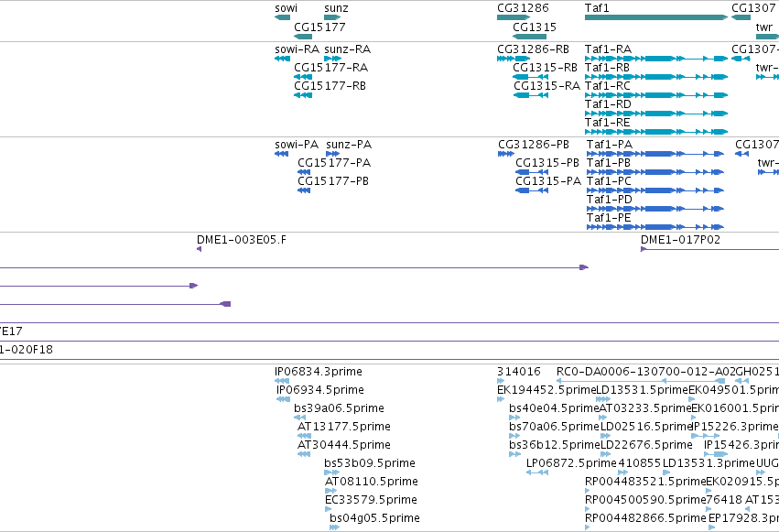Open the CG1315 gene feature
Screen dimensions: 779x532
pyautogui.click(x=529, y=37)
